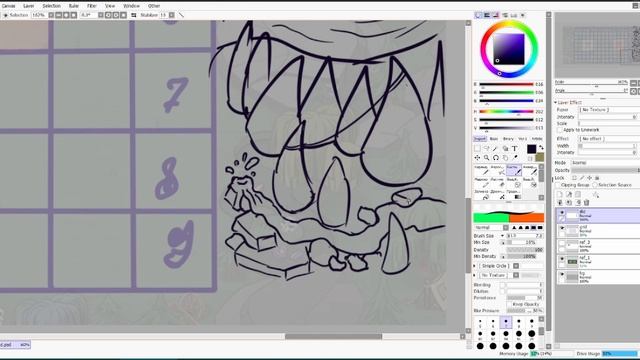
Task: Select the Hand pan tool
Action: 505,158
